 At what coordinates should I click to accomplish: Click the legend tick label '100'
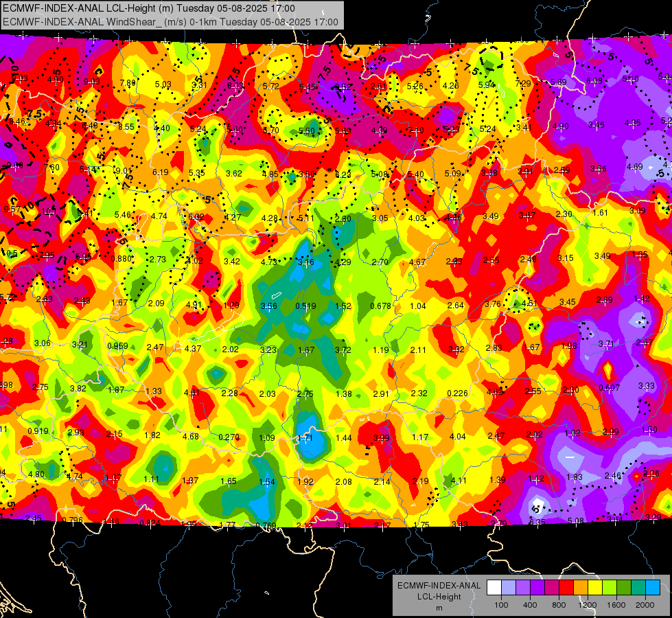501,605
